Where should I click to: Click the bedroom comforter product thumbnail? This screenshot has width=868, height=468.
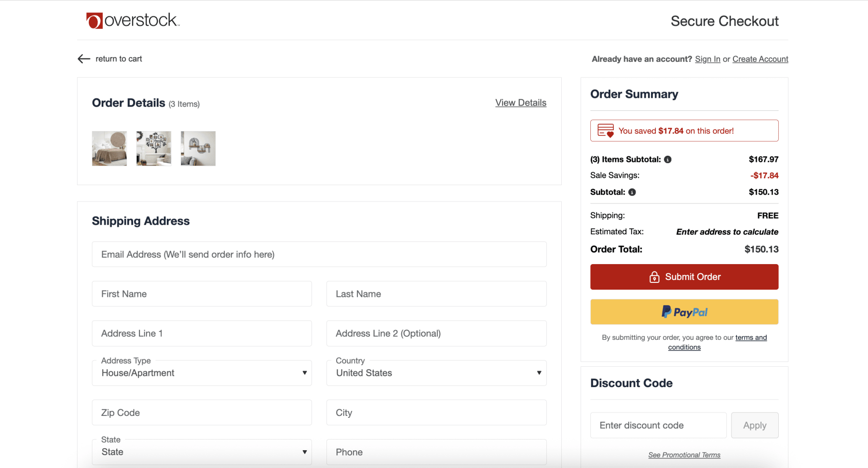pyautogui.click(x=109, y=148)
